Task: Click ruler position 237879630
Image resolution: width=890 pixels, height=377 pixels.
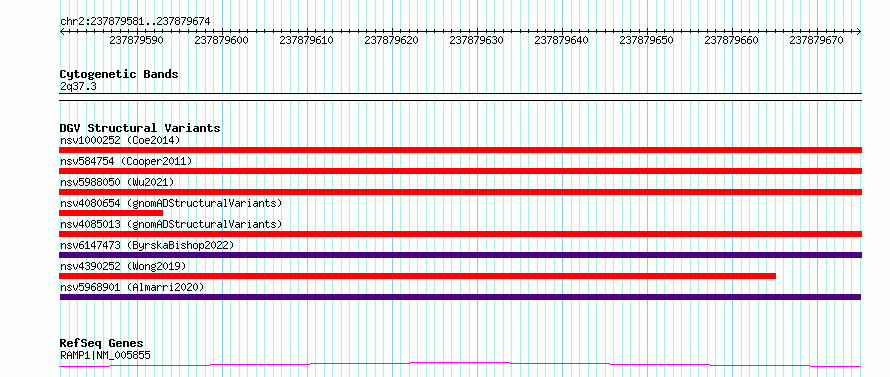Action: (476, 40)
